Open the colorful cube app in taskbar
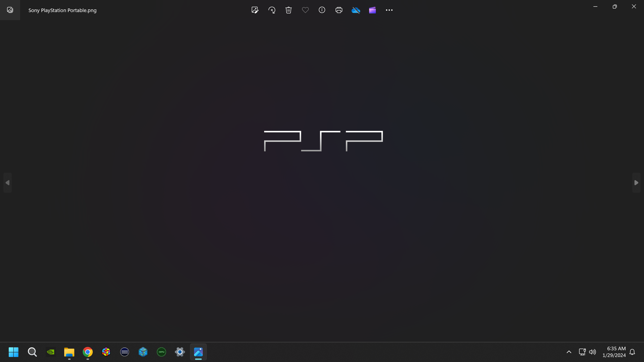 (x=106, y=352)
